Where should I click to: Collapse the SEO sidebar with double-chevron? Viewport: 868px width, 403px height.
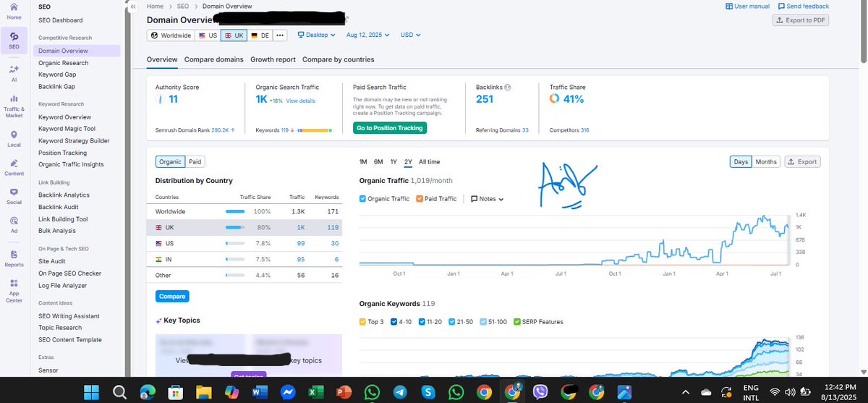click(x=133, y=6)
